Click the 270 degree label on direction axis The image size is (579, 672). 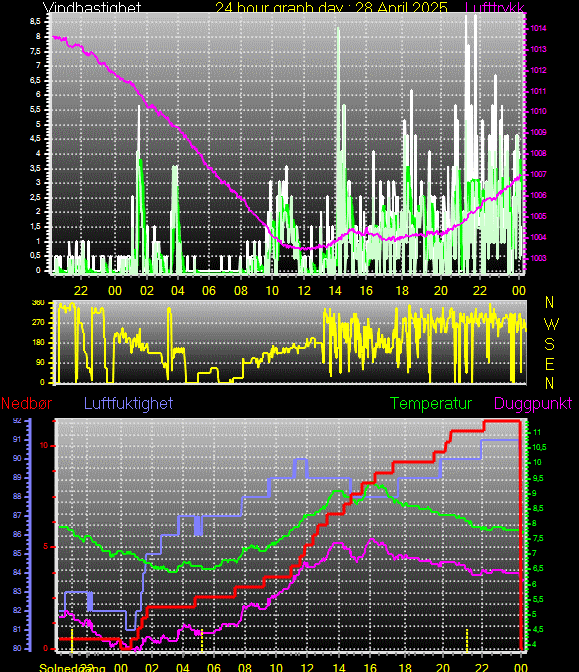click(38, 322)
